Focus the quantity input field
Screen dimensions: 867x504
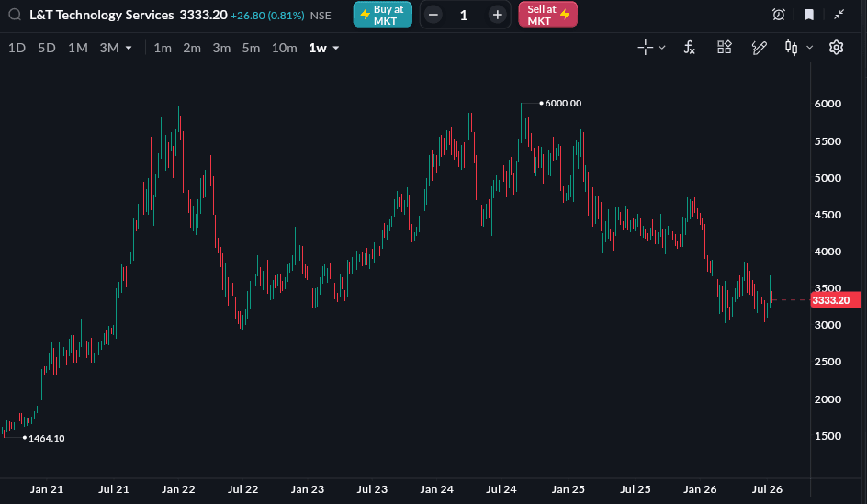[464, 15]
